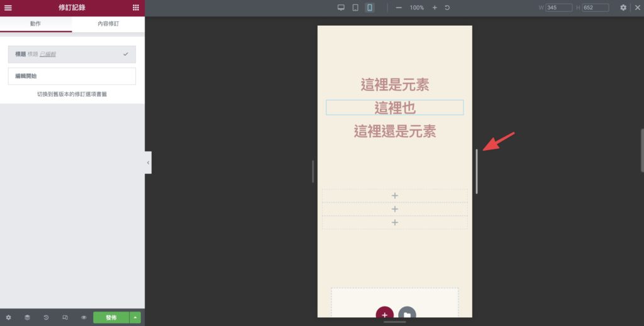
Task: Open the navigator layers icon
Action: pos(27,317)
